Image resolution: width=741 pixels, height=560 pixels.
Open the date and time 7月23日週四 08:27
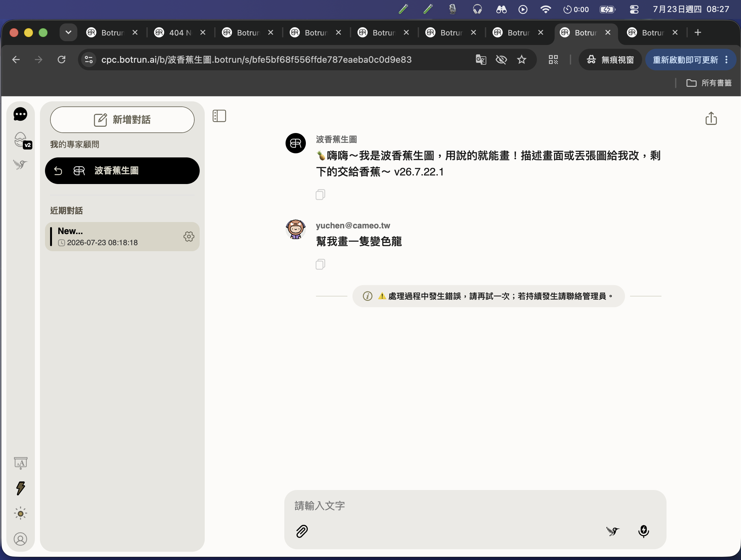coord(691,9)
